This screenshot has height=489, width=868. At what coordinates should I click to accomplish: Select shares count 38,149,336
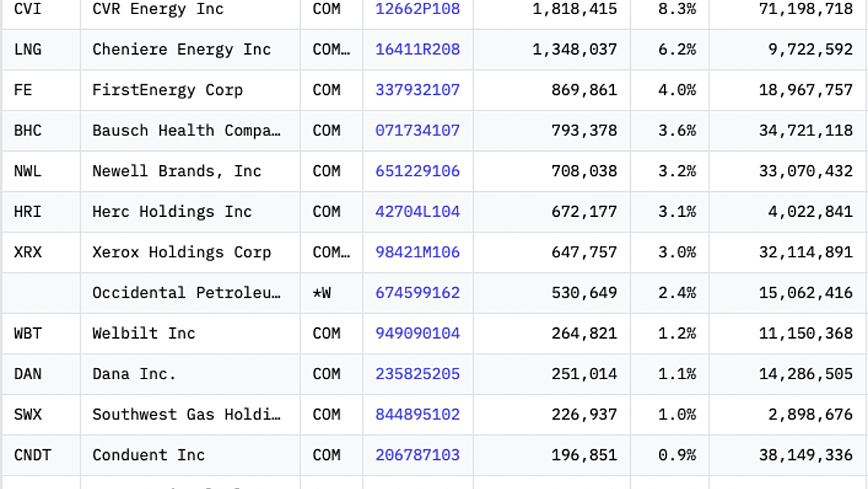pos(806,455)
